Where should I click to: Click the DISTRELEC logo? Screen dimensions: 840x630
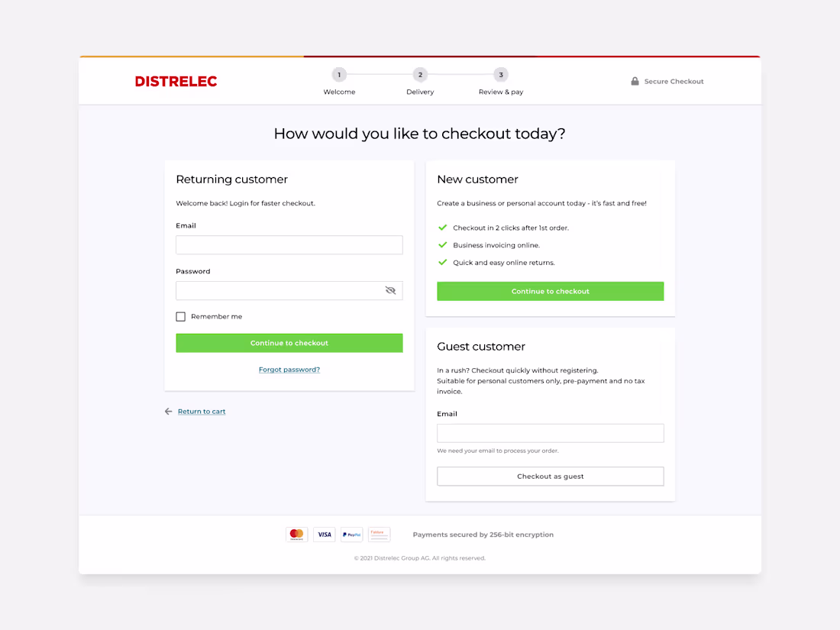176,81
